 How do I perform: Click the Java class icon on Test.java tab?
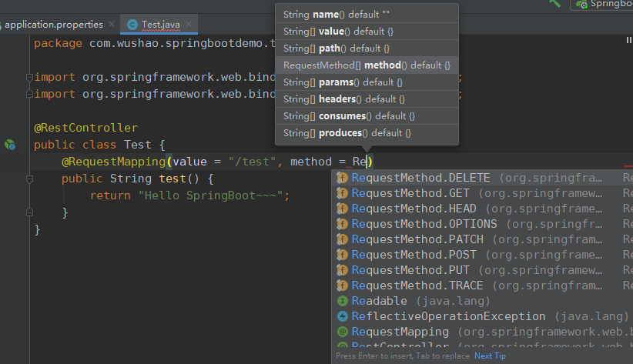click(132, 25)
